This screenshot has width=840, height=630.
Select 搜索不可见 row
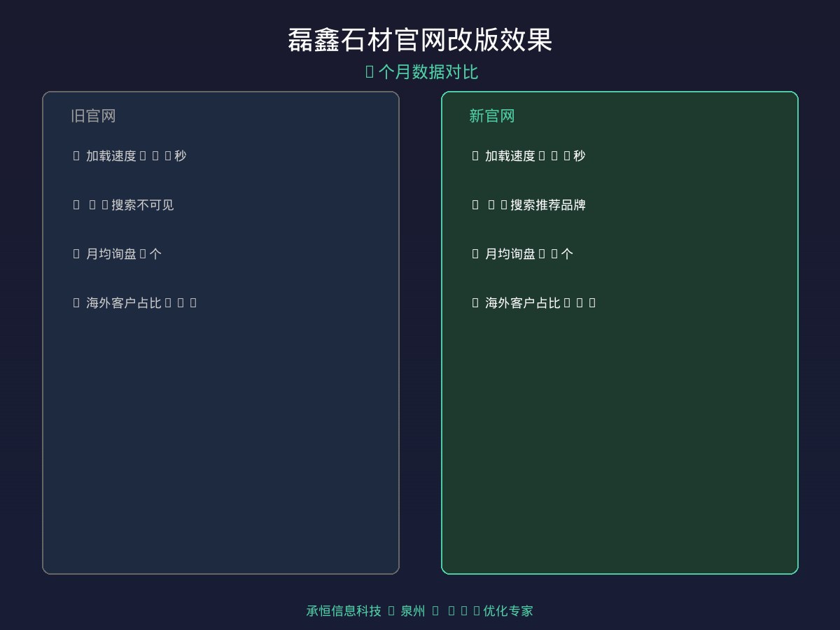pos(123,205)
